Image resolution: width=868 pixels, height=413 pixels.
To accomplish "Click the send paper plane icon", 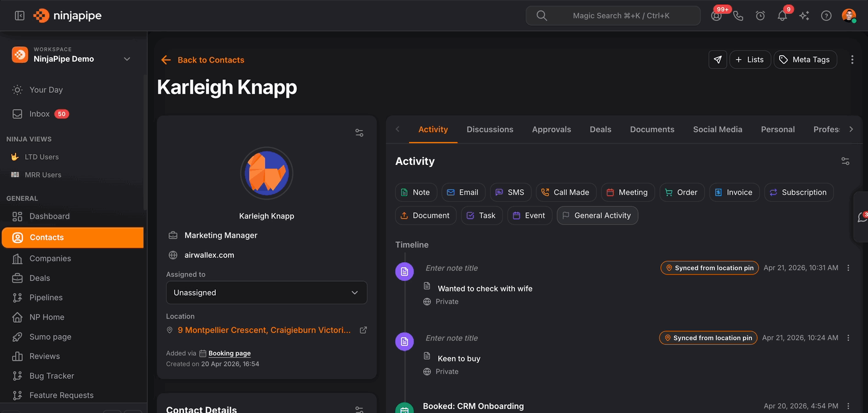I will coord(718,60).
